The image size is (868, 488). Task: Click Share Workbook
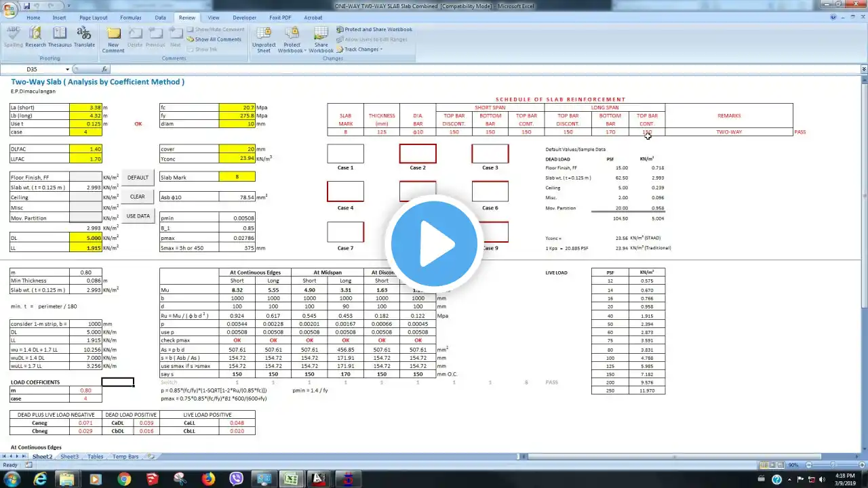pos(321,39)
